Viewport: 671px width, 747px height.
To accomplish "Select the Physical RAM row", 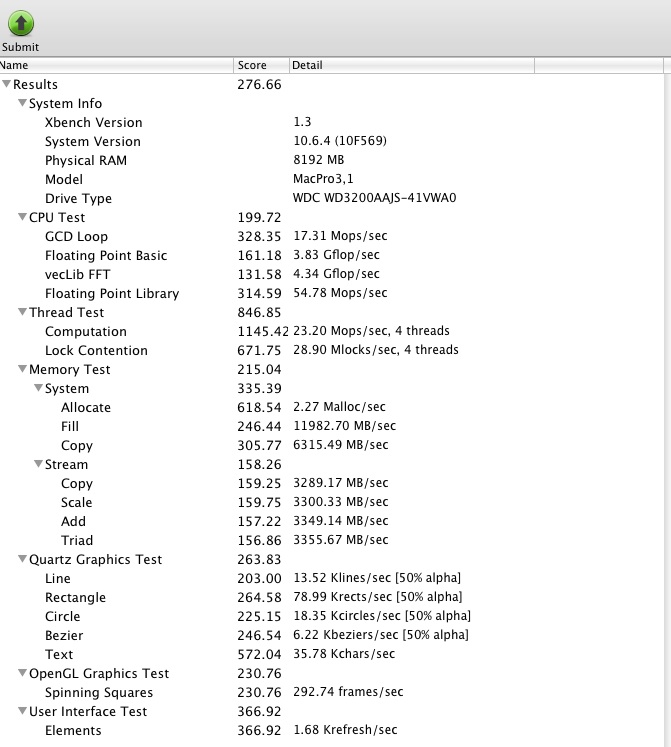I will (332, 161).
